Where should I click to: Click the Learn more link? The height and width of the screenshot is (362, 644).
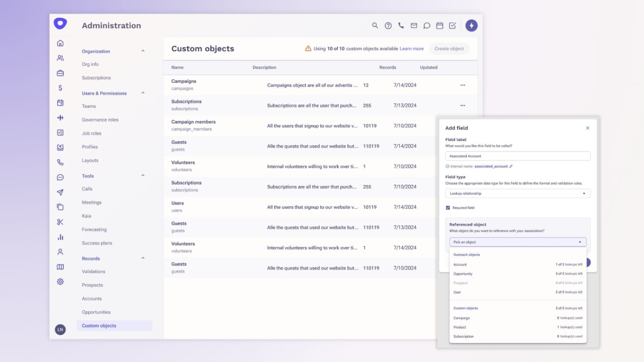(411, 49)
